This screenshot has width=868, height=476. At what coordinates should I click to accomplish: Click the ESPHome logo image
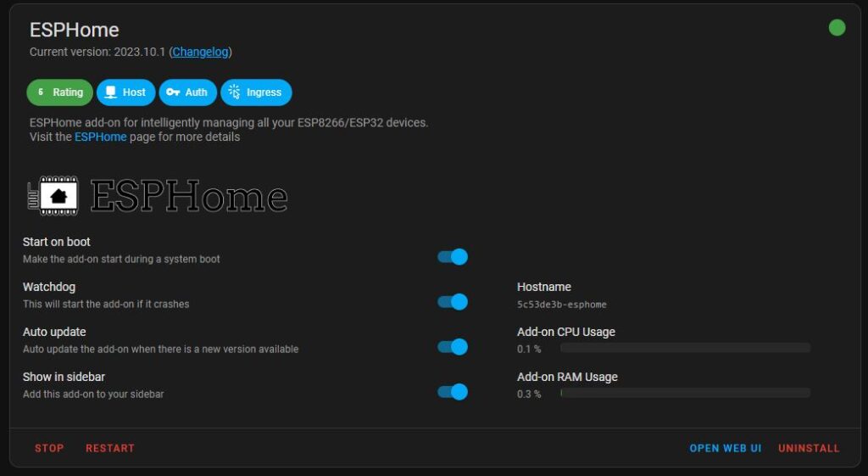(x=158, y=196)
